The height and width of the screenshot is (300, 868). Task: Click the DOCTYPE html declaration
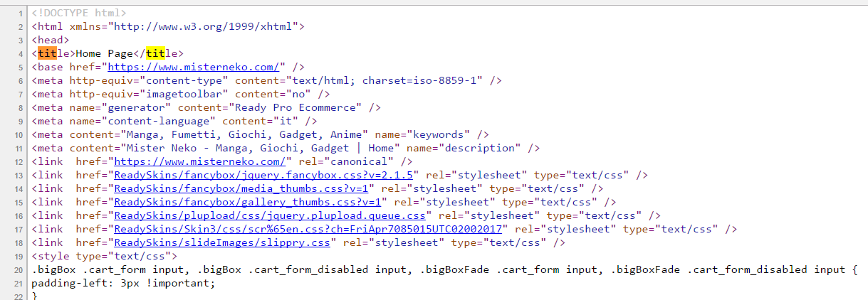[x=79, y=13]
